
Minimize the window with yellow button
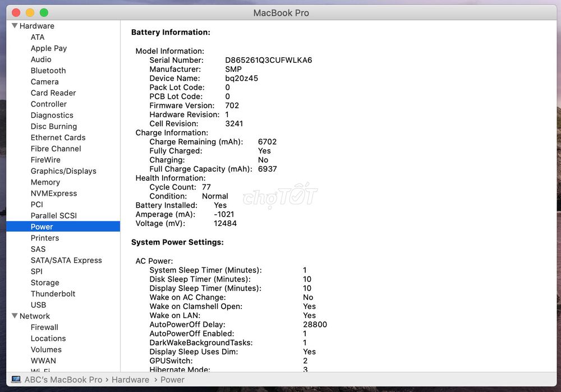pos(30,13)
